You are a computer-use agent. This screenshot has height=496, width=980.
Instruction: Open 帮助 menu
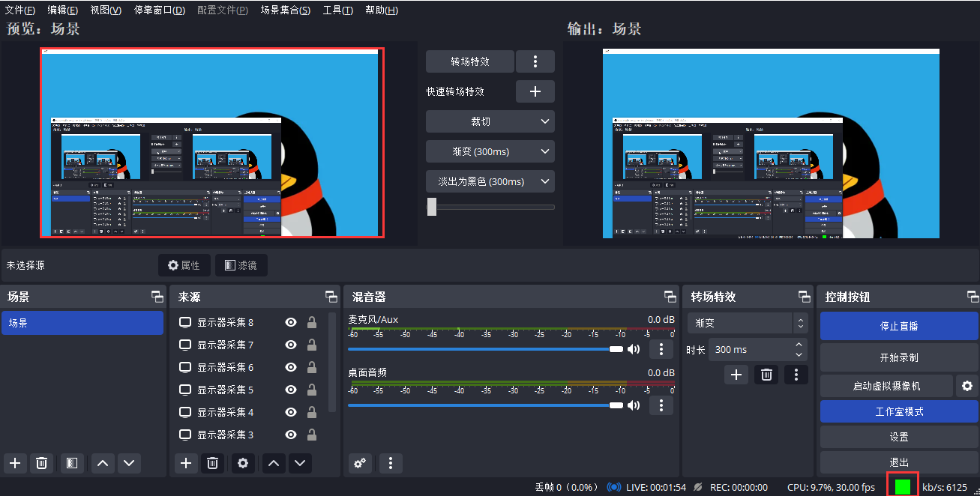[382, 10]
